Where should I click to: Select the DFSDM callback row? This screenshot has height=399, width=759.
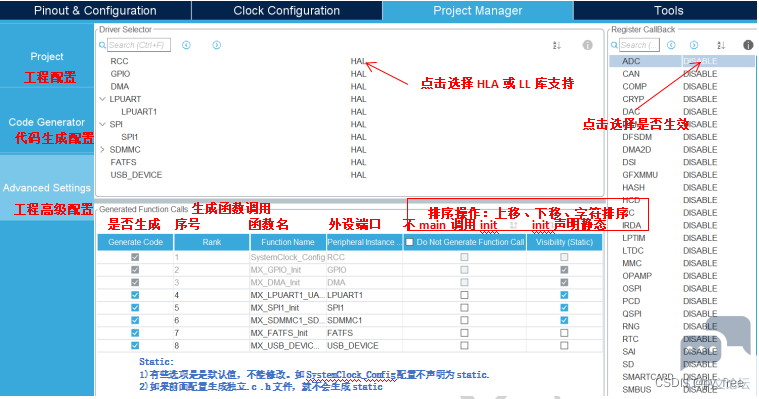coord(682,137)
